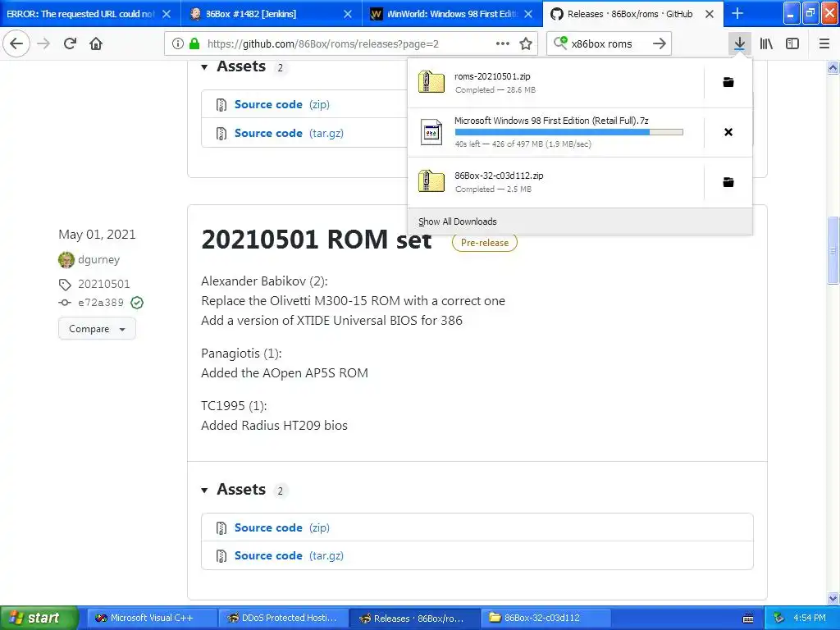Screen dimensions: 840x630
Task: Click the 20210501 tag icon
Action: [x=65, y=285]
